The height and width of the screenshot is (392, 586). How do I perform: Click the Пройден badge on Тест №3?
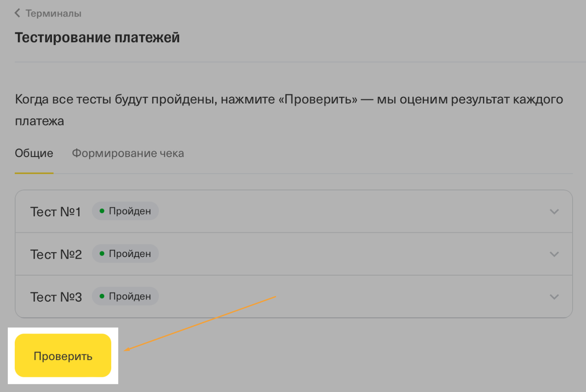point(126,296)
